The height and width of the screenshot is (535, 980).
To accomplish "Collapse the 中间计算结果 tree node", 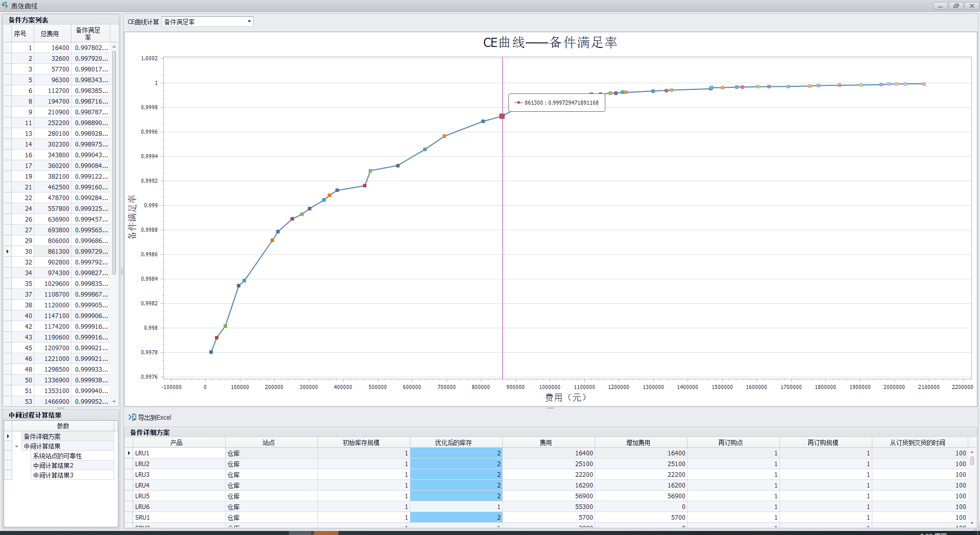I will (17, 446).
